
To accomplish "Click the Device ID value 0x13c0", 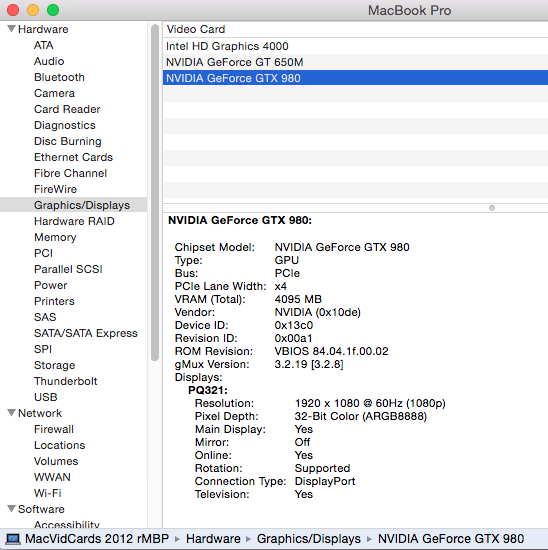I will (x=294, y=325).
